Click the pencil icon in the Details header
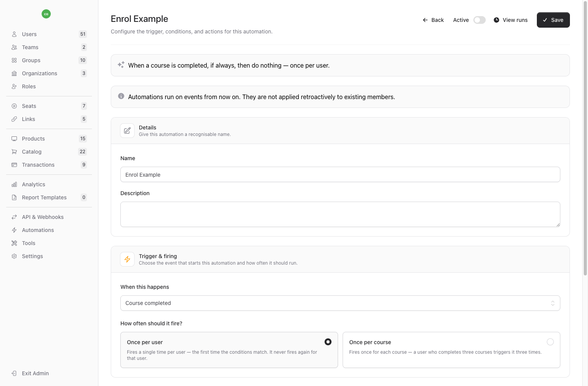 coord(127,131)
